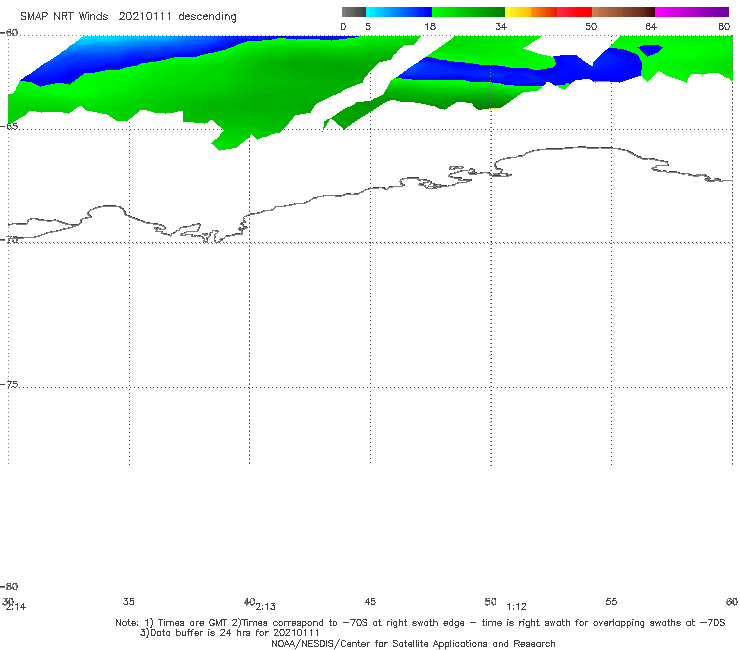Click the color bar label "64"

(x=651, y=27)
